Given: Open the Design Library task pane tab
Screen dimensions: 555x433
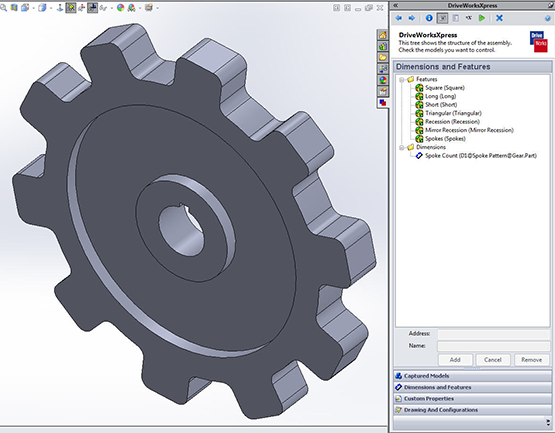Looking at the screenshot, I should coord(383,46).
